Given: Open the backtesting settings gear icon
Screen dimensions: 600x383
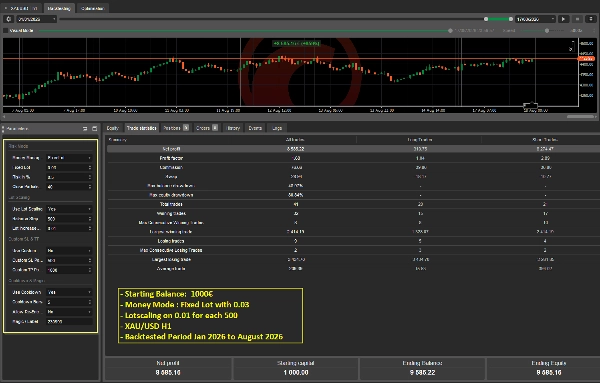Looking at the screenshot, I should pyautogui.click(x=9, y=19).
